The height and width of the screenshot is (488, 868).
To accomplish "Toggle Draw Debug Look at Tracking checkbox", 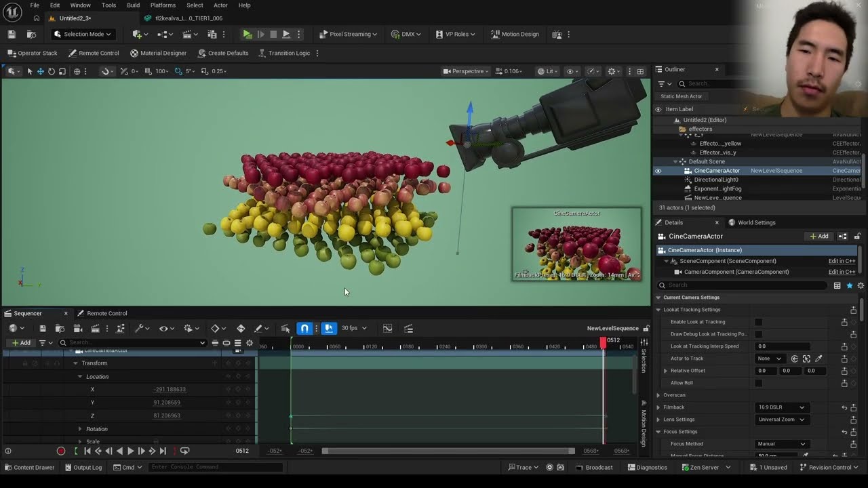I will point(758,334).
